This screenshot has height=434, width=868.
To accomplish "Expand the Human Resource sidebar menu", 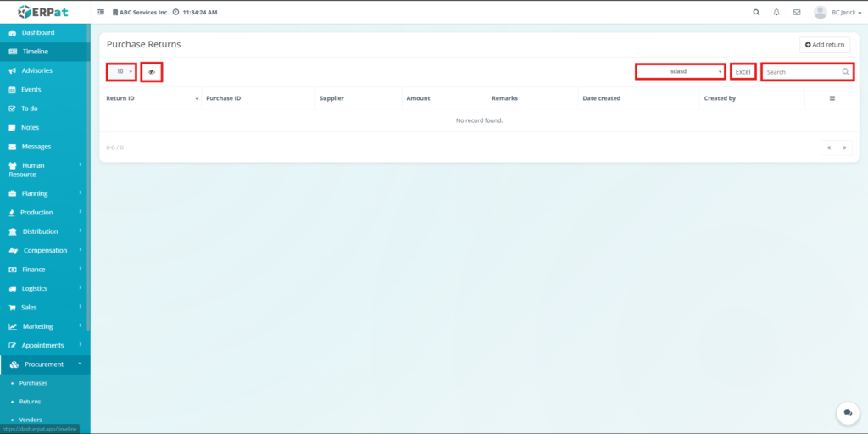I will point(44,170).
